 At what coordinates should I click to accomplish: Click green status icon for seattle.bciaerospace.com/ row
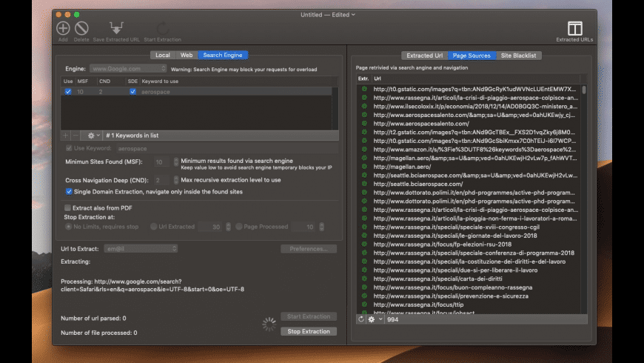(364, 184)
